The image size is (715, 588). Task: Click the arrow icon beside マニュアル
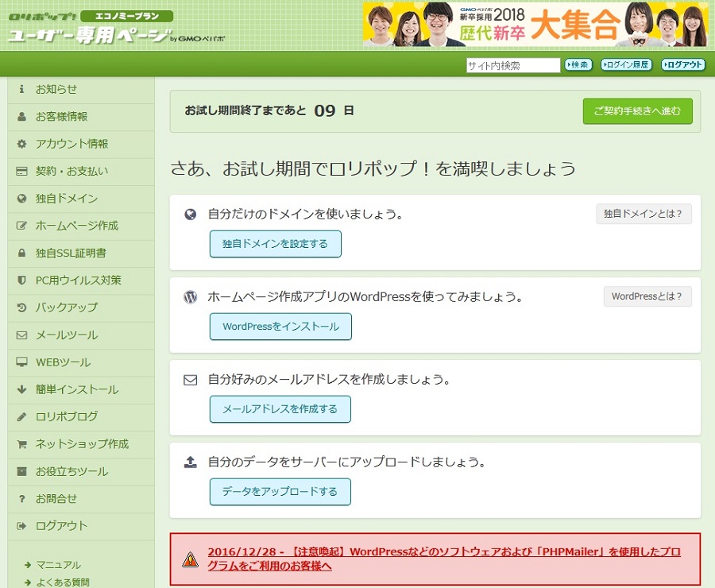click(x=28, y=565)
